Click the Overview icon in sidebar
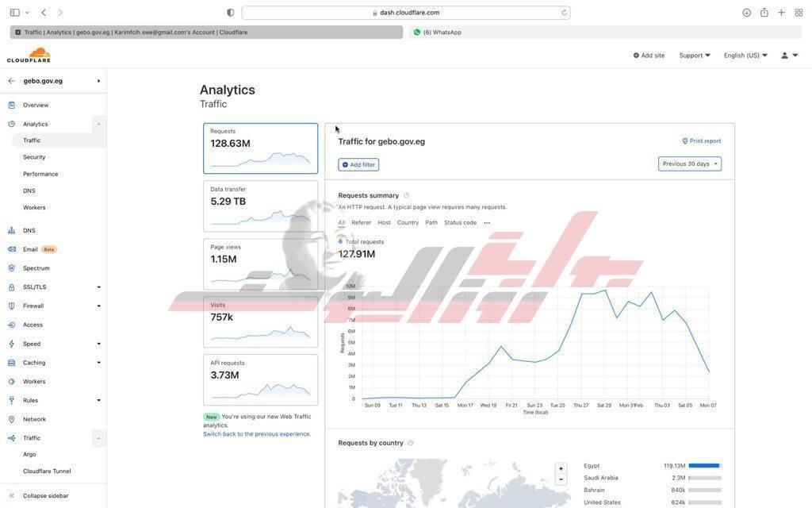Image resolution: width=812 pixels, height=508 pixels. 11,105
